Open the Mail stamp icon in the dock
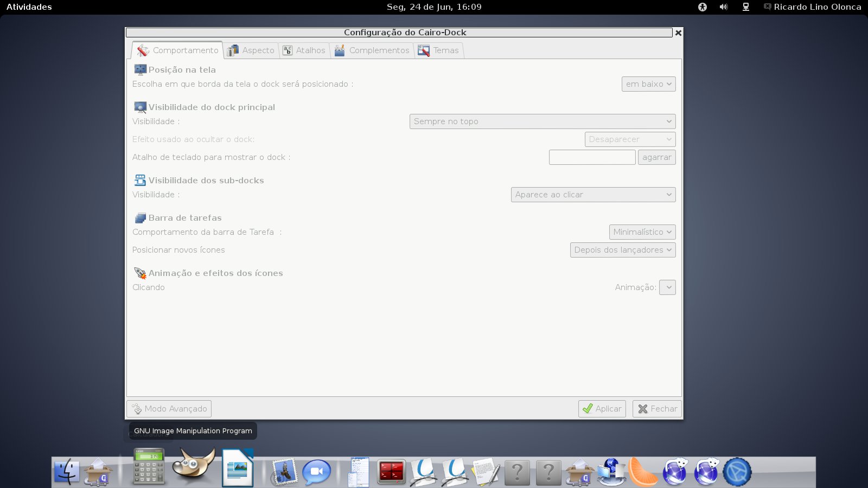 point(284,472)
